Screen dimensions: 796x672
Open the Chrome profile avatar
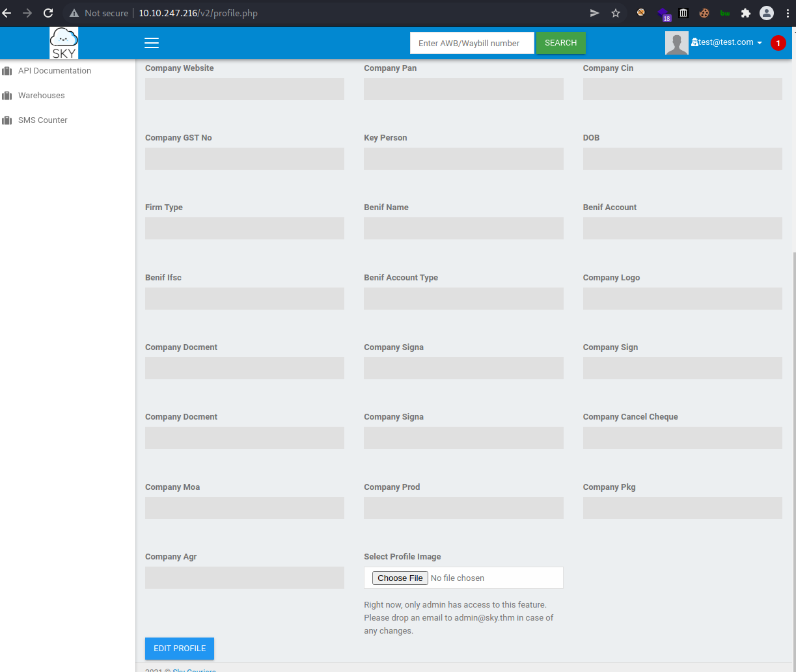[x=767, y=13]
